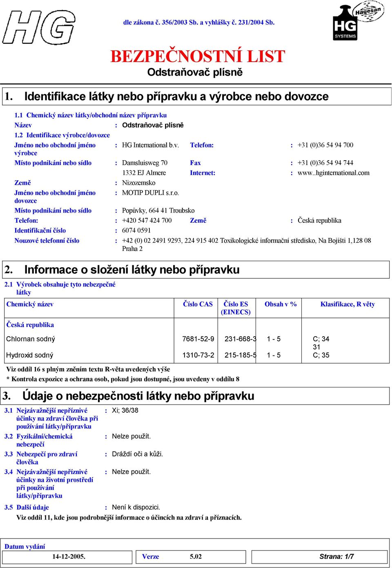The width and height of the screenshot is (392, 568).
Task: Click table row 'Chlornan sodný'
Action: coord(197,339)
